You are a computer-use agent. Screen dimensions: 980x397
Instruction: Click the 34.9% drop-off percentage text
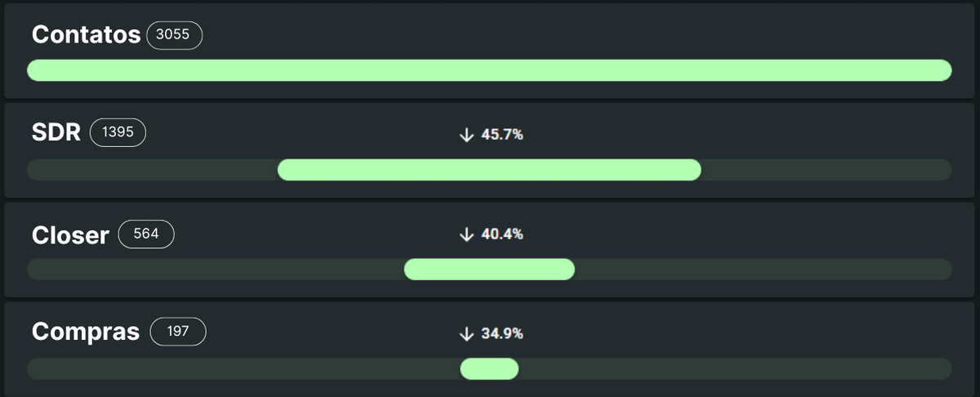(502, 334)
